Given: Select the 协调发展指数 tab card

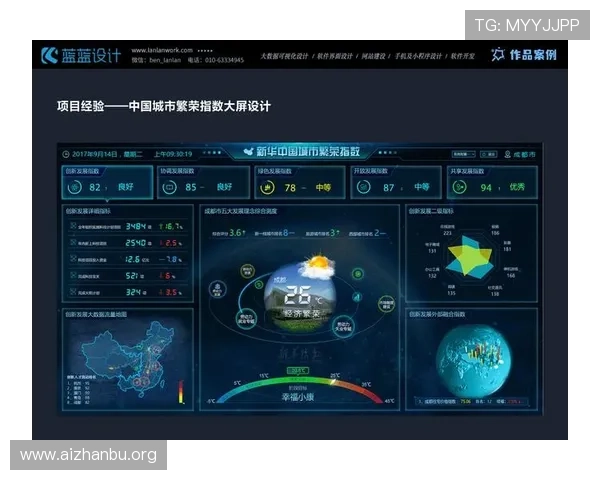Looking at the screenshot, I should tap(203, 182).
